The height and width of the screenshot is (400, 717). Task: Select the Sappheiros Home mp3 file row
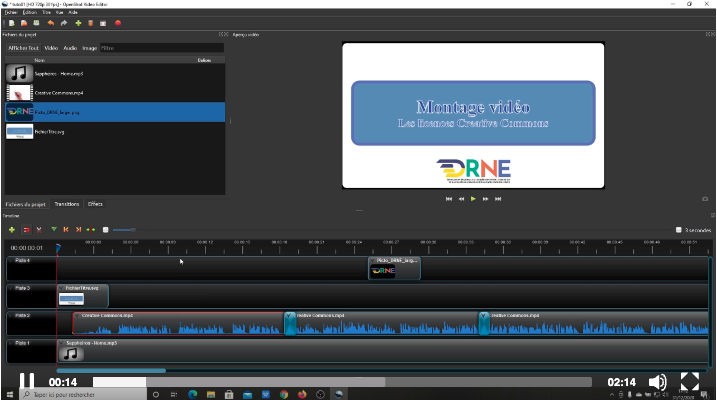click(115, 73)
